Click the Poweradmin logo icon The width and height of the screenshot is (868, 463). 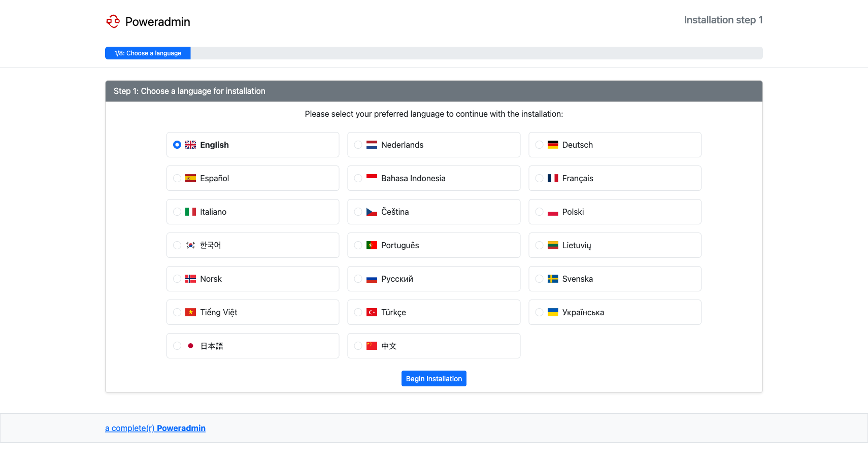click(x=113, y=21)
